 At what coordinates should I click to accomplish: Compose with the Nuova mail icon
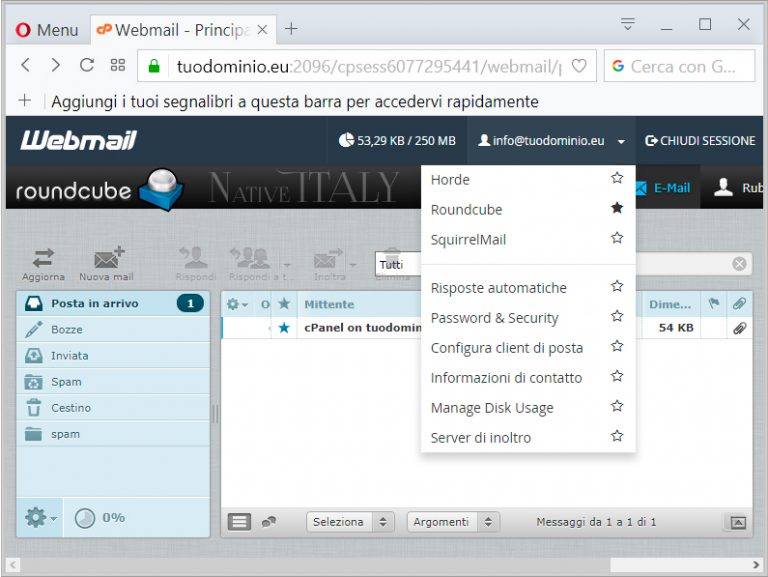[x=107, y=258]
